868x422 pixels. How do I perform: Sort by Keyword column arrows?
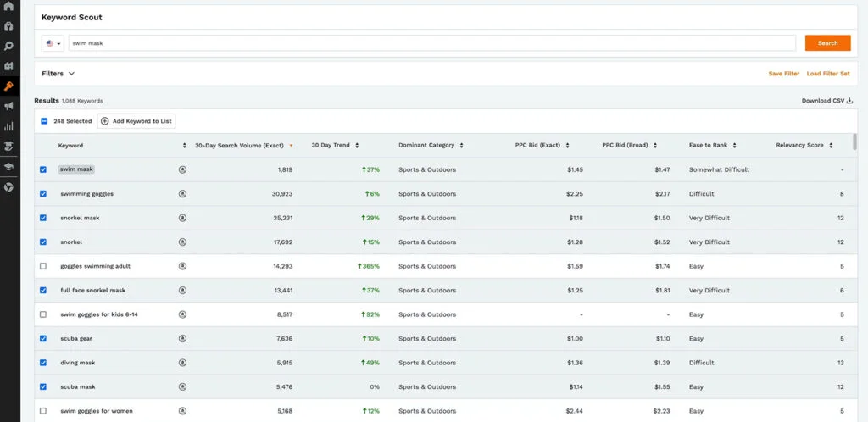coord(184,146)
